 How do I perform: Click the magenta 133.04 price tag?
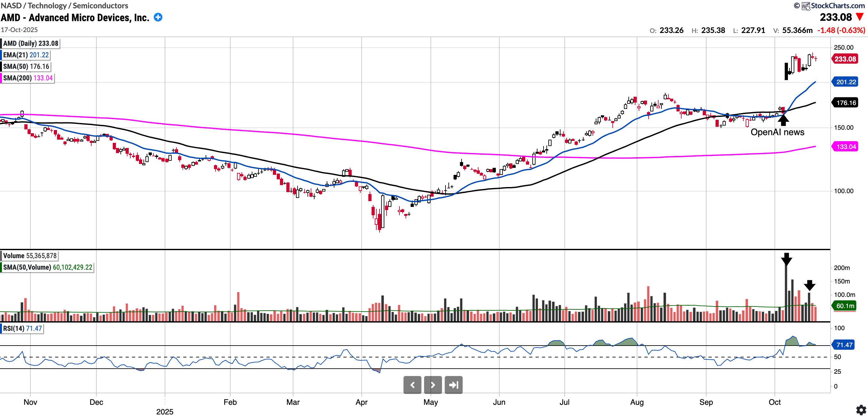(x=846, y=146)
